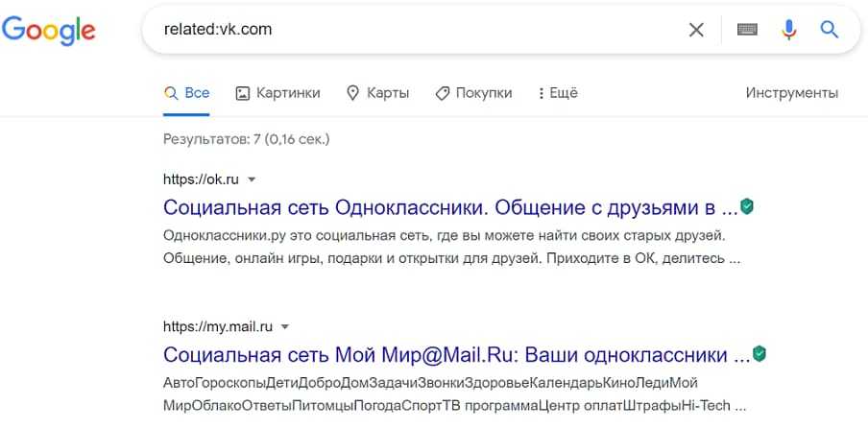Click the https://ok.ru address text
Screen dimensions: 868x429
pos(201,179)
